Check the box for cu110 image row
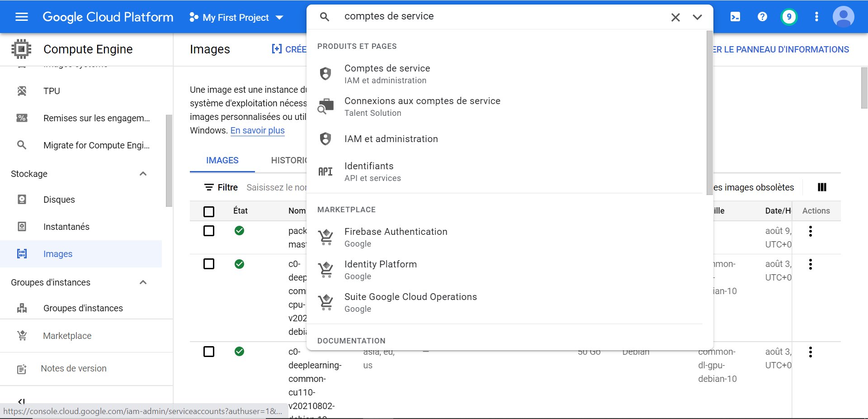This screenshot has height=419, width=868. pyautogui.click(x=209, y=352)
